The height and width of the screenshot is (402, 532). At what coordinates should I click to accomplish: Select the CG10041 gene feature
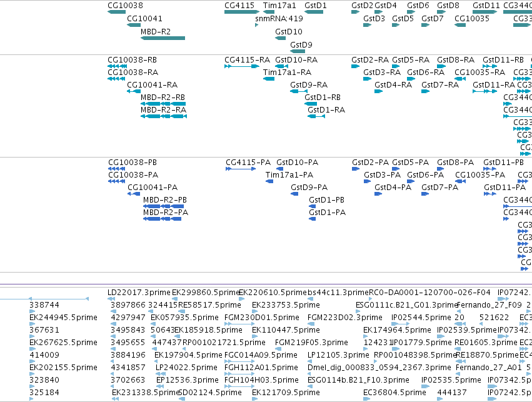click(x=134, y=25)
